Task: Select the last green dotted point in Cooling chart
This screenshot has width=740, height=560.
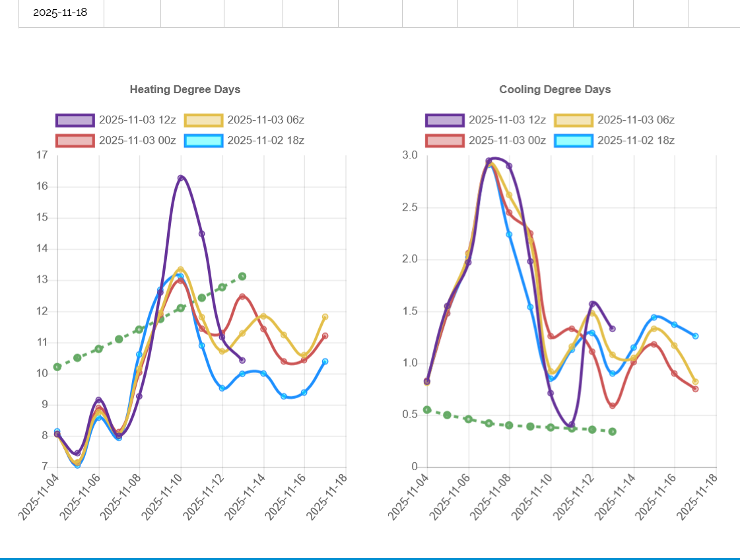Action: 613,431
